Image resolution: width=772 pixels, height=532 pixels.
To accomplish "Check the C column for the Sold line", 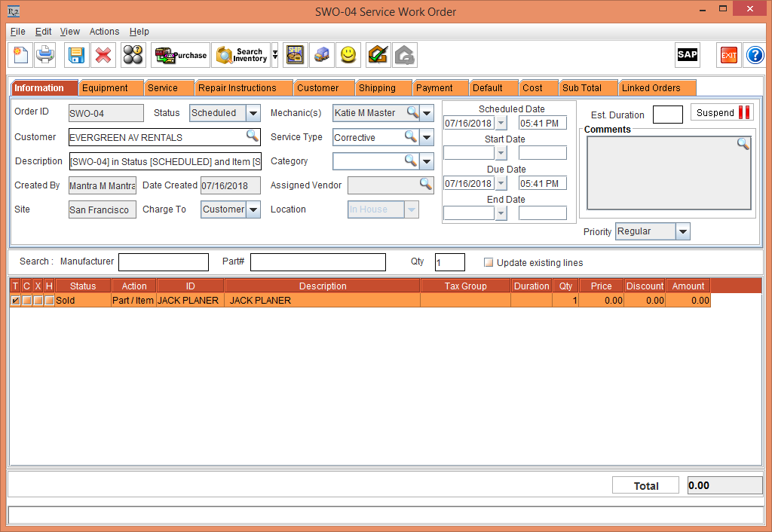I will tap(26, 300).
